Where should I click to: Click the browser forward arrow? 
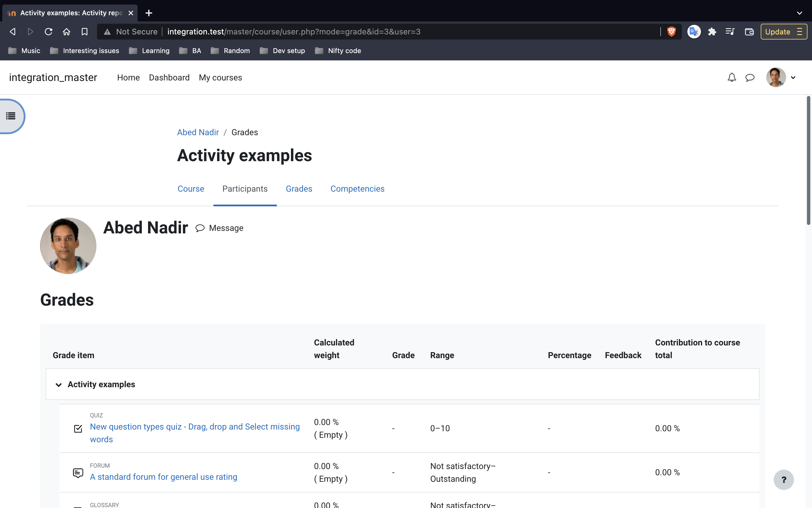click(x=30, y=32)
